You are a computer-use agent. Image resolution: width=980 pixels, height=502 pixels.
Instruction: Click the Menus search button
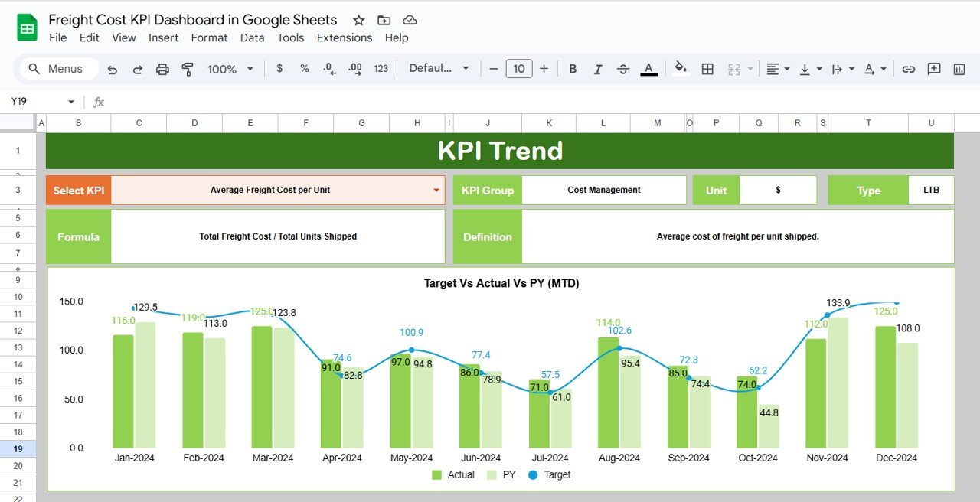click(x=57, y=68)
